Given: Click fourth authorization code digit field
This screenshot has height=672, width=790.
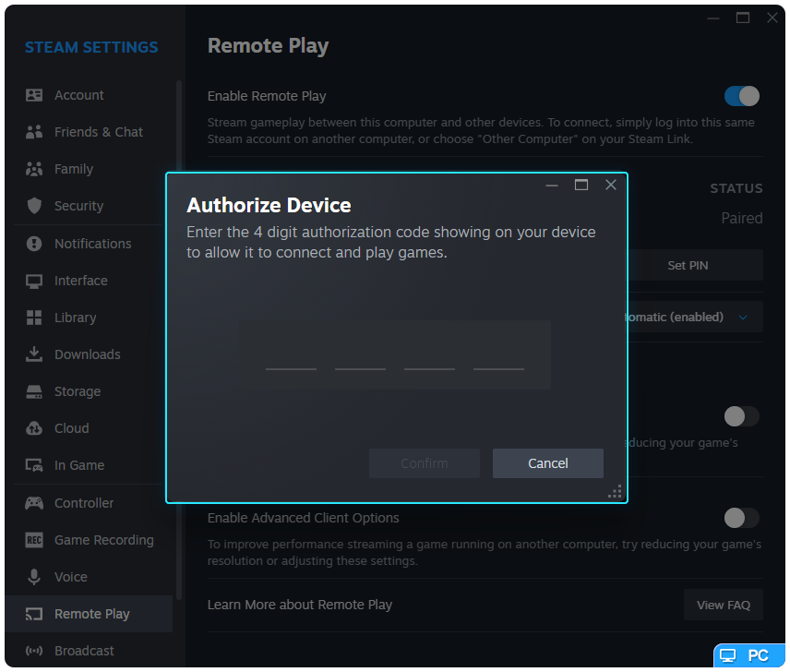Looking at the screenshot, I should tap(498, 355).
